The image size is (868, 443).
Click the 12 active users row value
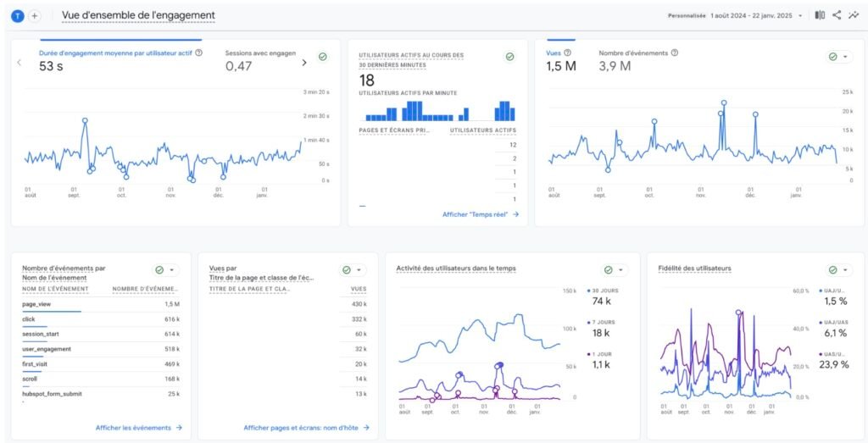[513, 145]
